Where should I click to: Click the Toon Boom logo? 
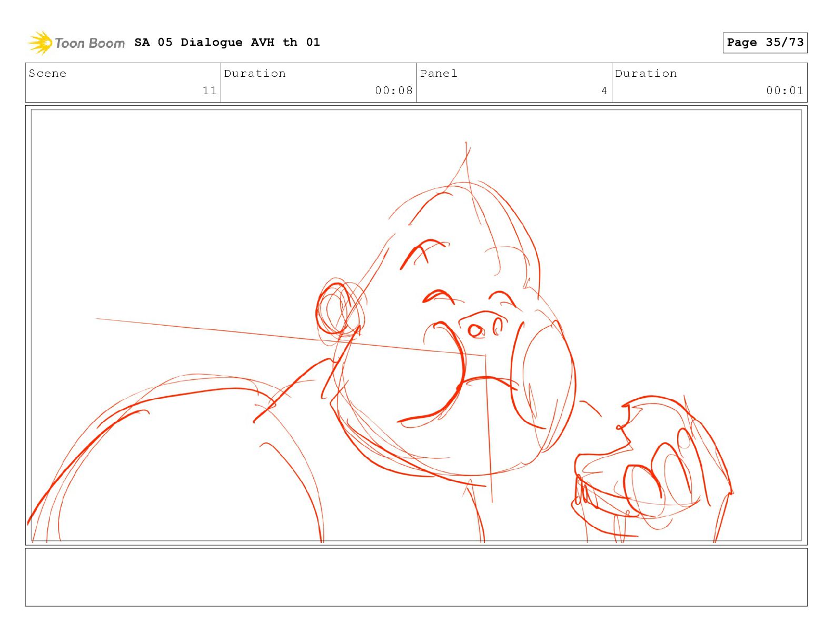(x=76, y=43)
